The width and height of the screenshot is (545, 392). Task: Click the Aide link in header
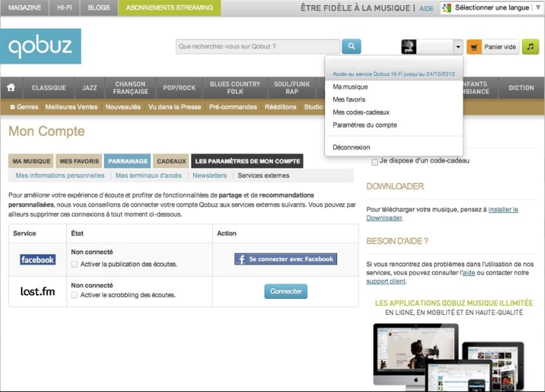coord(426,9)
